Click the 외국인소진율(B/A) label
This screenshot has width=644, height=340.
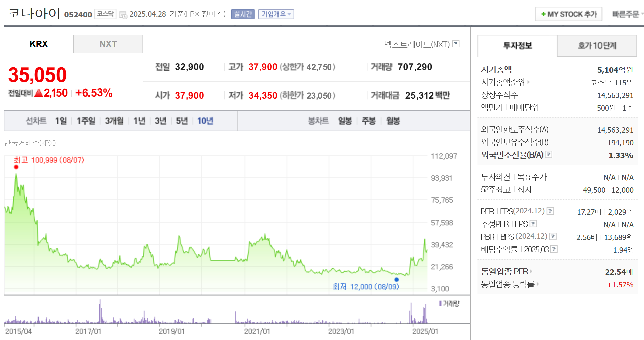(512, 155)
